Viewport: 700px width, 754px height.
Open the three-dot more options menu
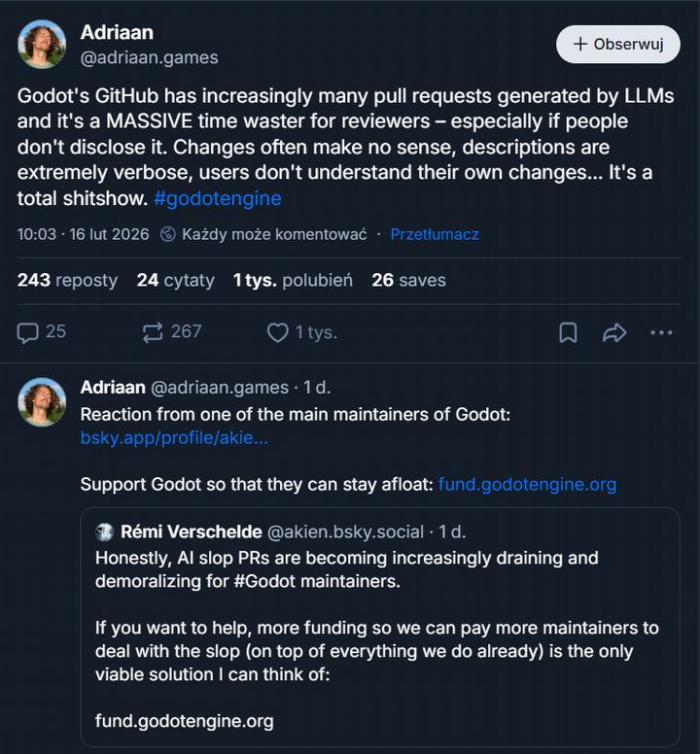661,332
